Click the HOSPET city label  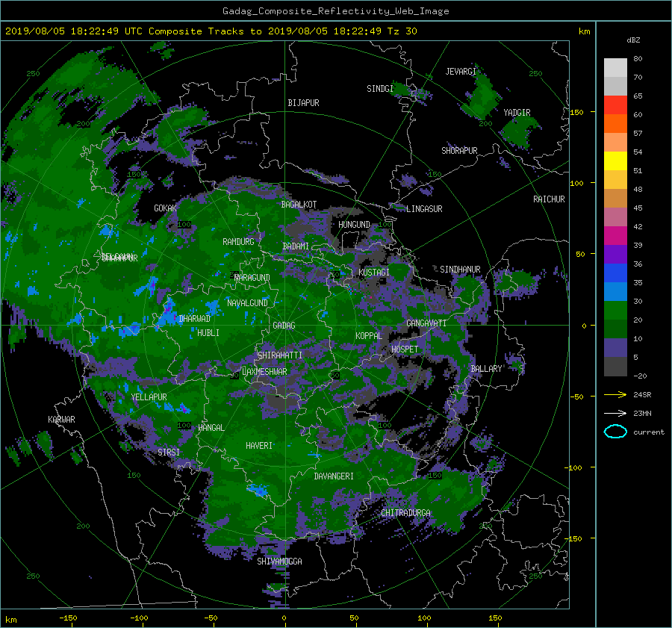pyautogui.click(x=405, y=349)
